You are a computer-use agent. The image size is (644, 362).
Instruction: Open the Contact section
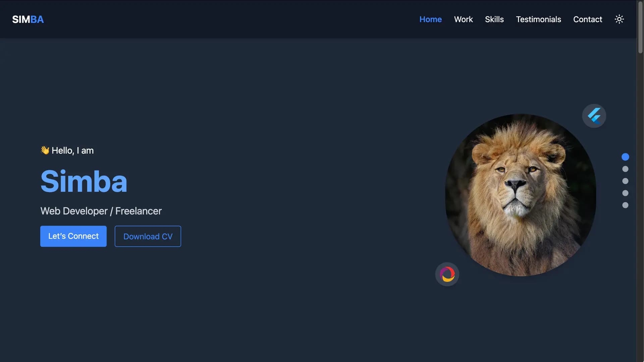(587, 19)
